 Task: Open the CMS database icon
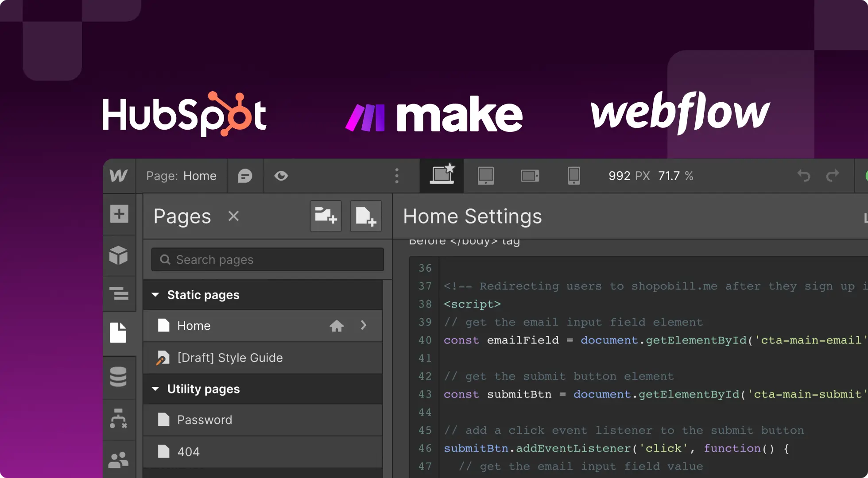[118, 377]
